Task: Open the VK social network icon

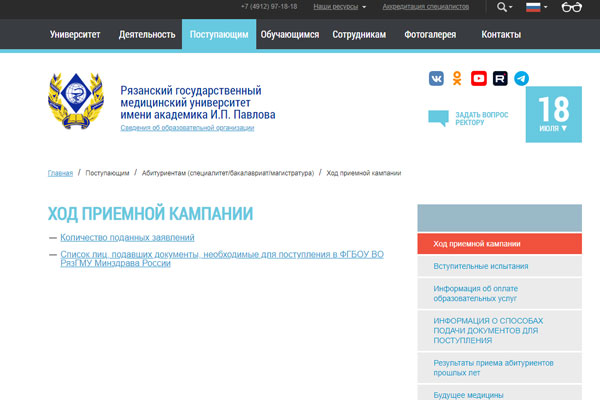Action: click(x=437, y=78)
